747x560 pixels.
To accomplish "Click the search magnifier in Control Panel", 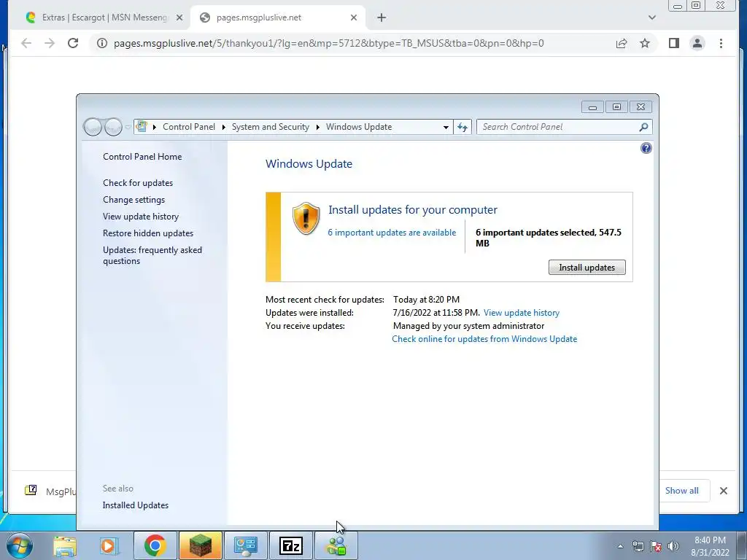I will click(x=643, y=127).
